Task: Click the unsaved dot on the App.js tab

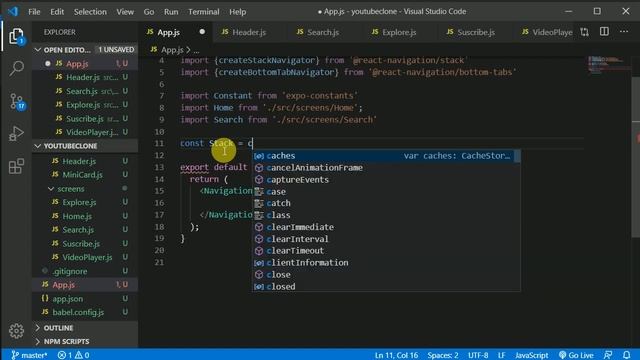Action: pos(202,32)
